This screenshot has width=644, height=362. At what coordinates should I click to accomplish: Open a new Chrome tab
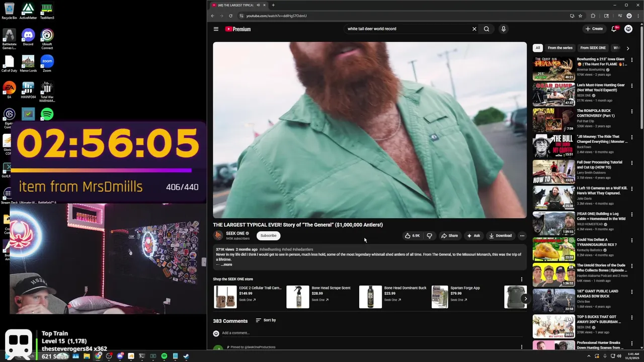point(273,5)
